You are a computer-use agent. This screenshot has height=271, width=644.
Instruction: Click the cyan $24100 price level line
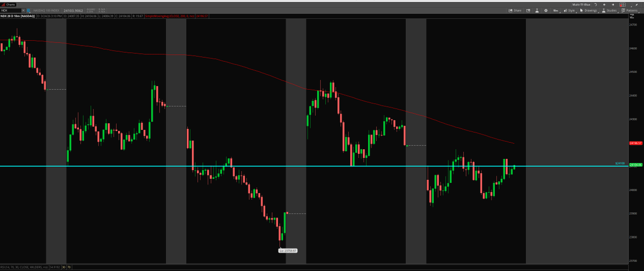coord(314,166)
